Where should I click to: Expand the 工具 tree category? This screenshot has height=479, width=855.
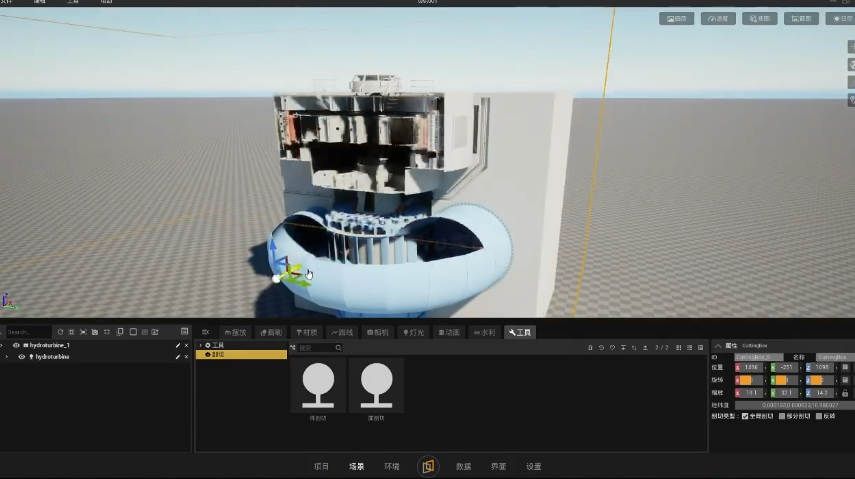[x=200, y=345]
